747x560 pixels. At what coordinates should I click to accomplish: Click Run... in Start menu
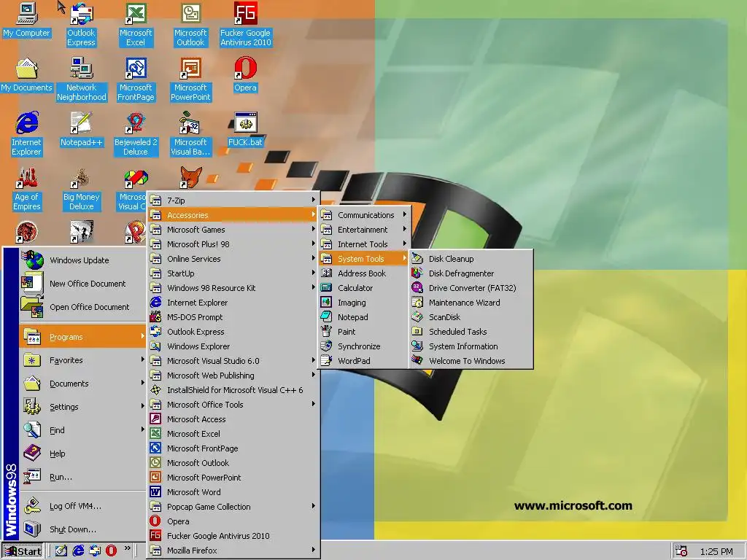[x=82, y=477]
